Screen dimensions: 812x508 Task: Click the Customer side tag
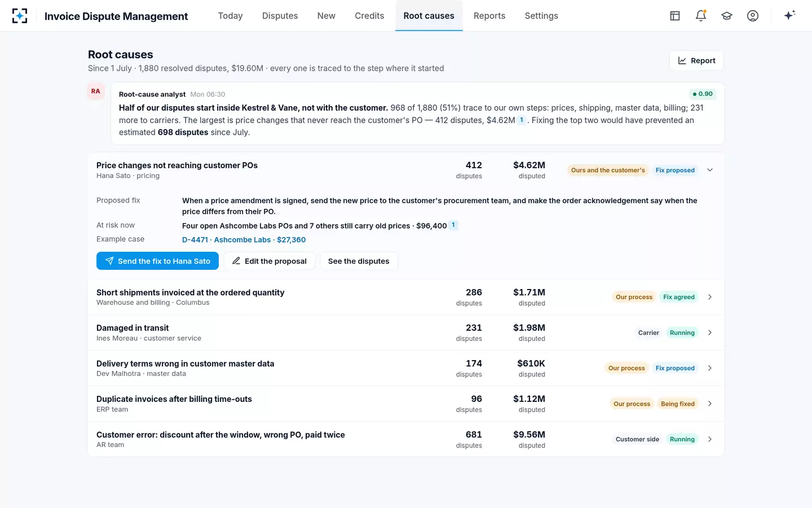637,439
